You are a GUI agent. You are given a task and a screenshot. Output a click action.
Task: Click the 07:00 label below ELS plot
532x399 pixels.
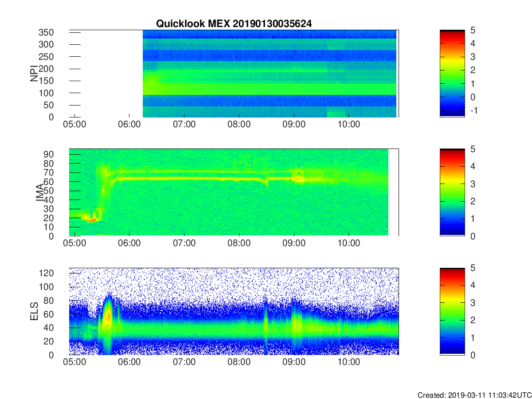[x=184, y=363]
